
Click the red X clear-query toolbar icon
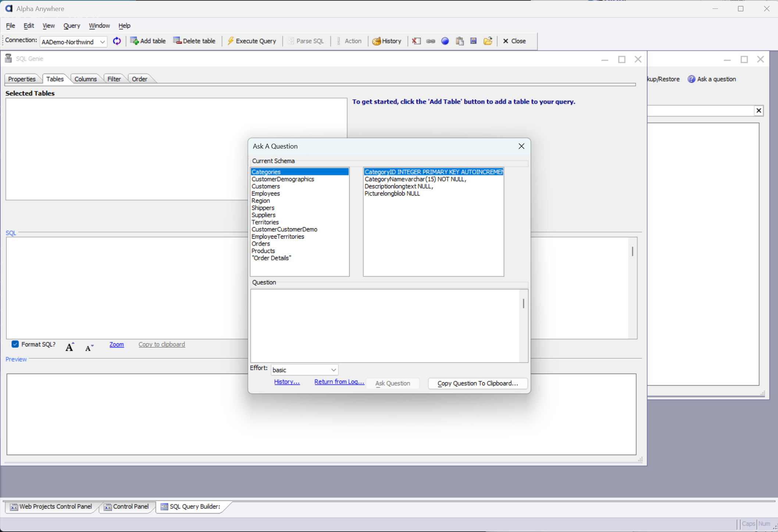pos(416,41)
